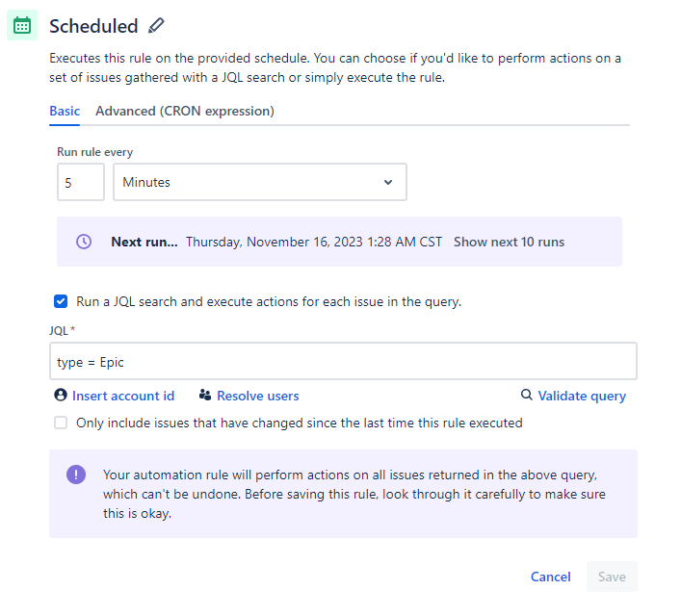Click the Save button

coord(612,577)
